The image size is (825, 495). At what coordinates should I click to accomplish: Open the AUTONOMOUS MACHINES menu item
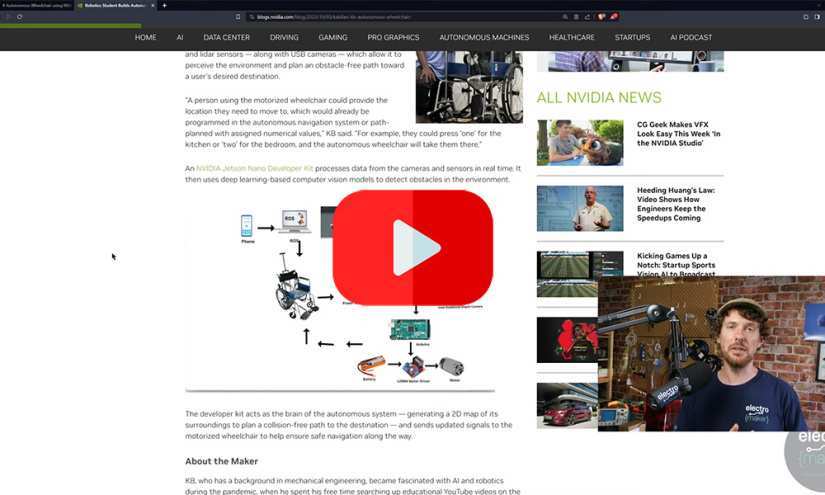484,37
